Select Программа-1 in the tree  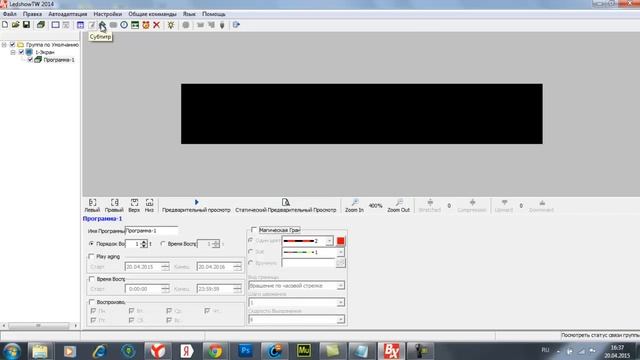click(59, 60)
